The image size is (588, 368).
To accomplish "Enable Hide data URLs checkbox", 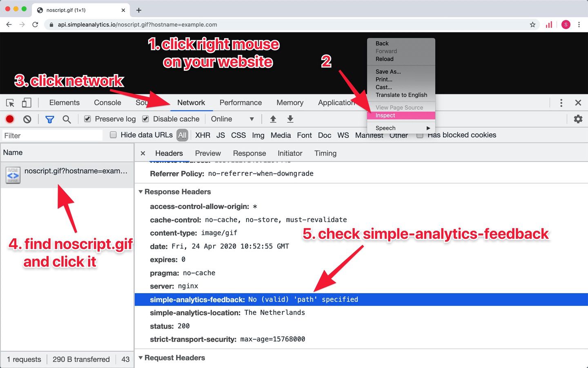I will (x=113, y=135).
